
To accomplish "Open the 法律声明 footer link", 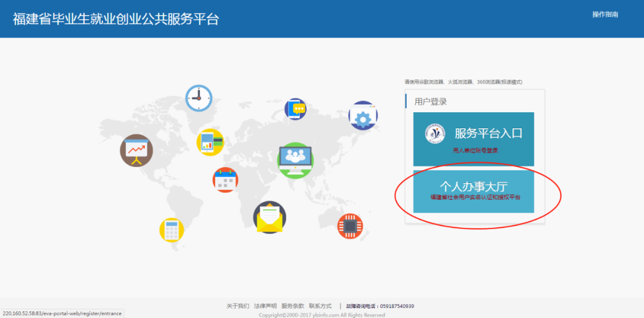I will click(x=265, y=306).
